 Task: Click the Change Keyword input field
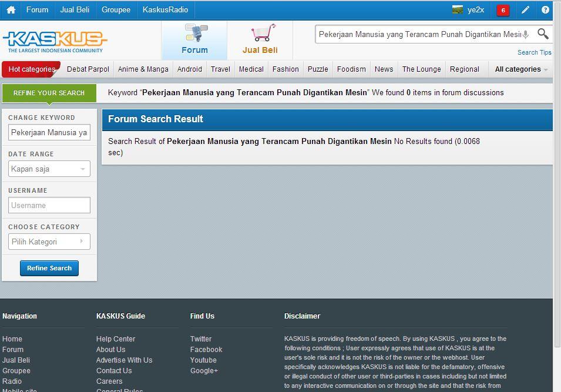[49, 132]
